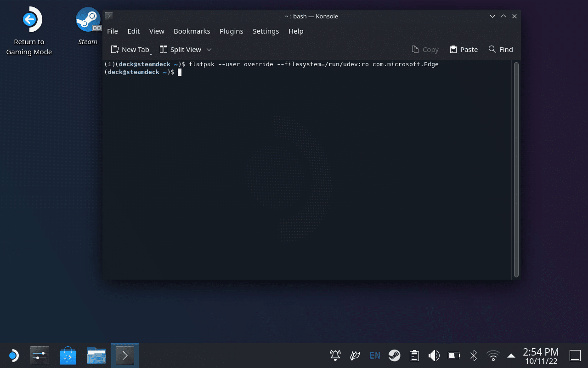Click the Find button in toolbar
588x368 pixels.
[500, 50]
